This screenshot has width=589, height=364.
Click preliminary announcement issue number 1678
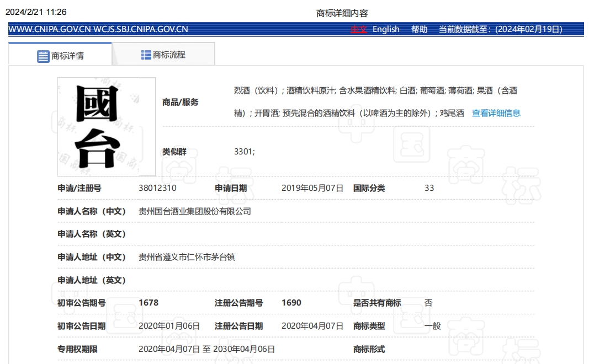pyautogui.click(x=148, y=303)
